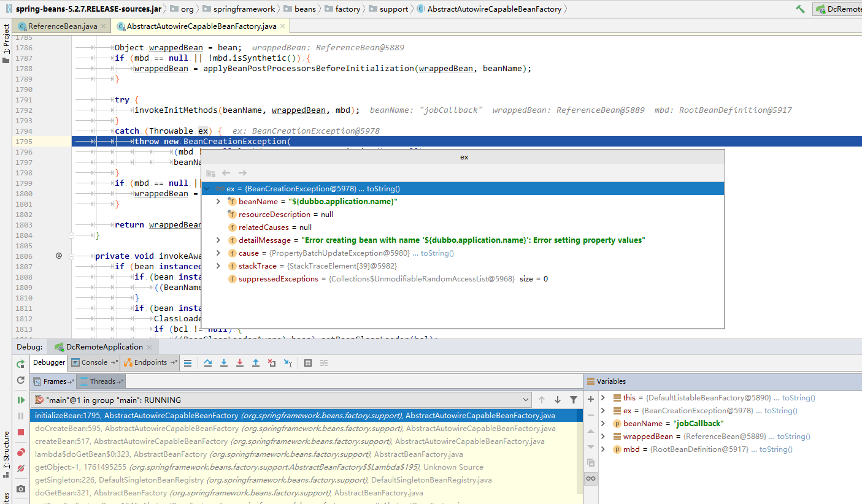
Task: Click 'support' breadcrumb folder
Action: click(x=388, y=9)
